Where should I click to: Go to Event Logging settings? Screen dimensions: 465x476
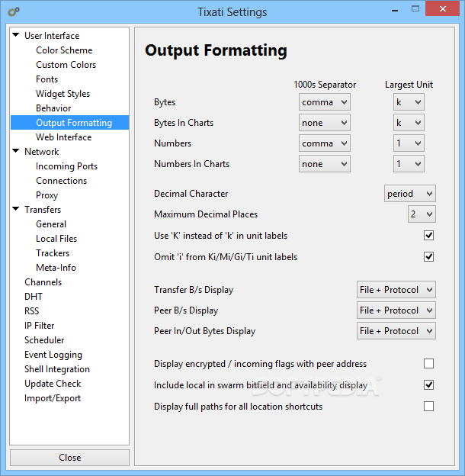pos(53,355)
